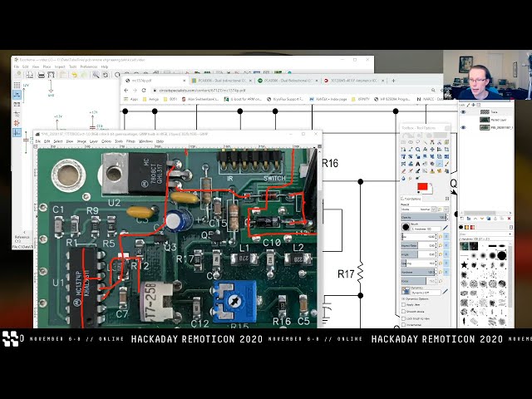Screen dimensions: 532x399
Task: Select the Ellipse Select tool in GIMP toolbox
Action: [411, 142]
